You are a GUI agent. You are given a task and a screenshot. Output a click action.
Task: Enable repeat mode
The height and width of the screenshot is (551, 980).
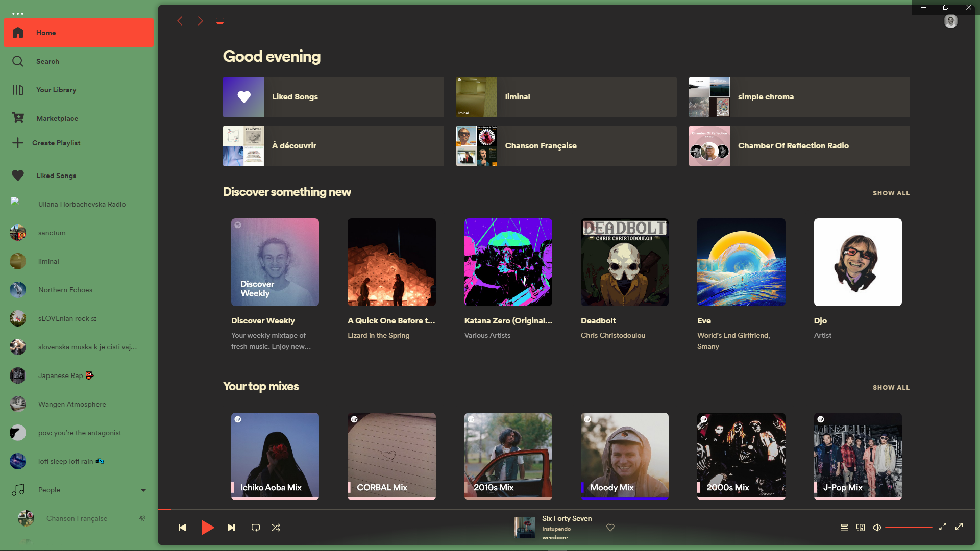click(256, 528)
